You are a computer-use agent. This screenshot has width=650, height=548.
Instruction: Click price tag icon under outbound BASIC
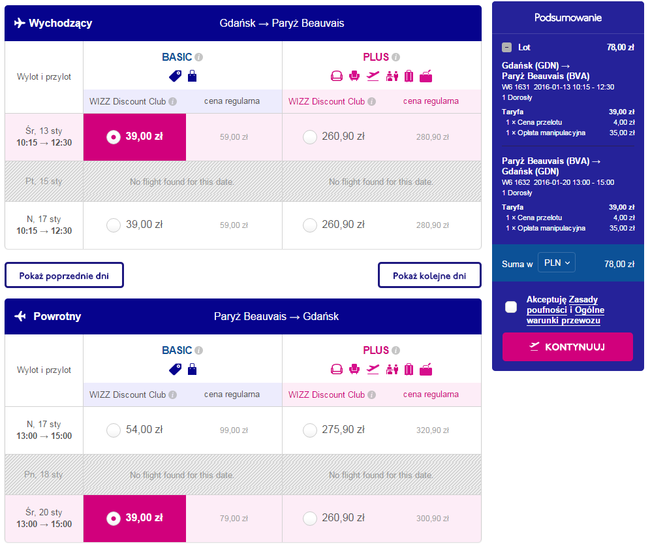(x=175, y=75)
